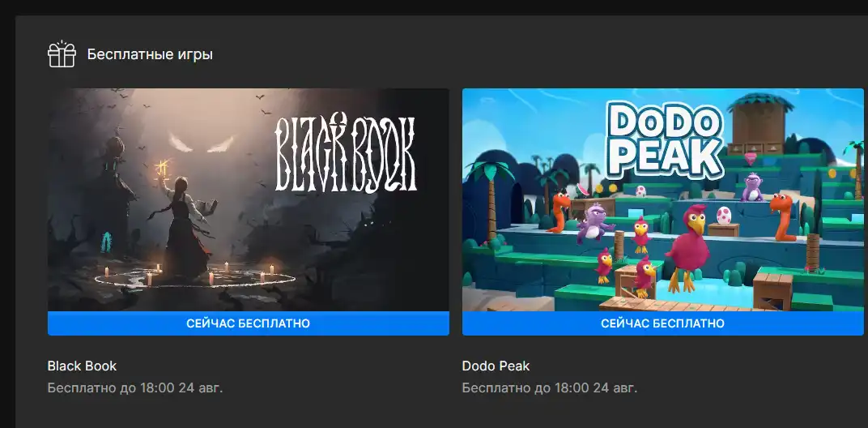Select the СЕЙЧАС БЕСПЛАТНО banner under Black Book
The width and height of the screenshot is (868, 428).
(x=248, y=323)
